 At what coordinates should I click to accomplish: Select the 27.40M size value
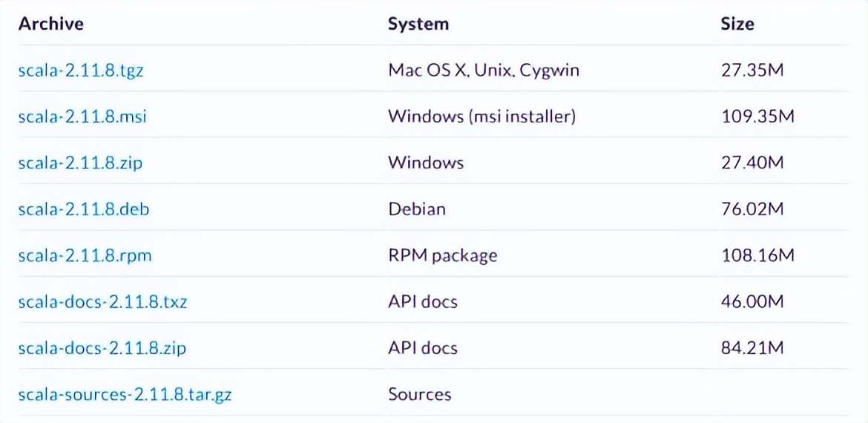753,163
